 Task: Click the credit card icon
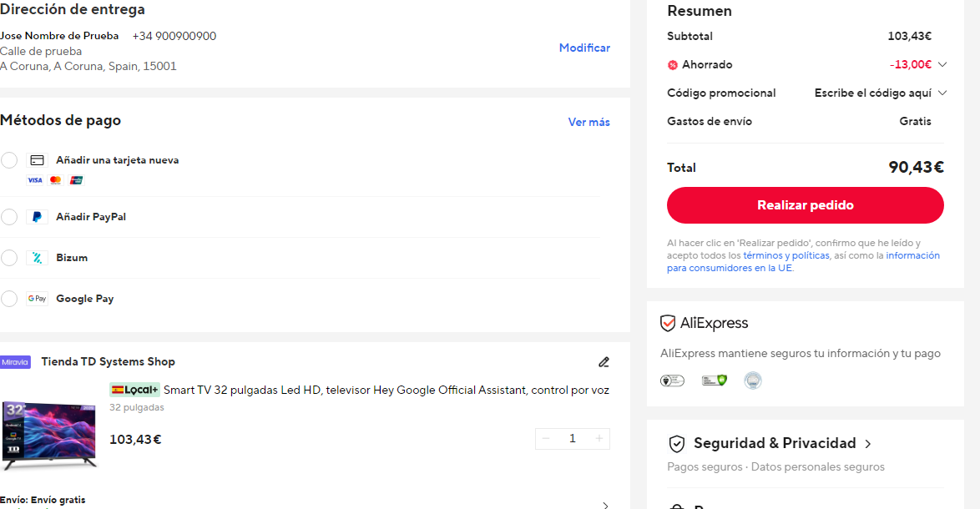[37, 160]
